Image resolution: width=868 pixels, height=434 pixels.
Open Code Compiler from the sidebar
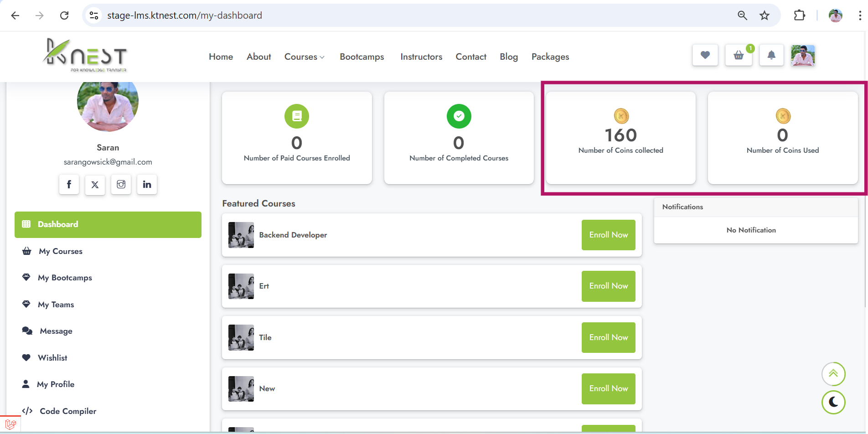coord(68,411)
